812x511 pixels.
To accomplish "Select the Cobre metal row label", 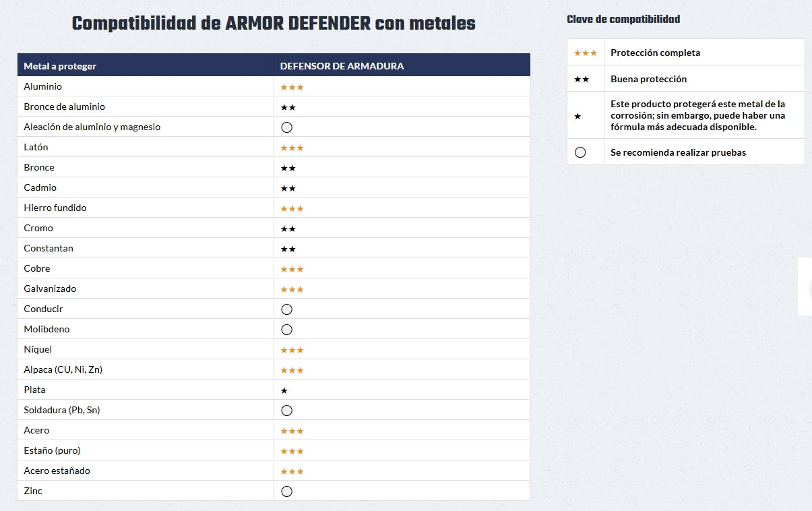I will [37, 268].
